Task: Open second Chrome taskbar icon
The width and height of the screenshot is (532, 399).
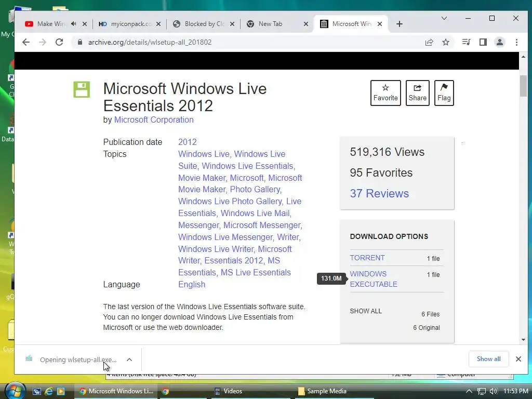Action: click(165, 391)
